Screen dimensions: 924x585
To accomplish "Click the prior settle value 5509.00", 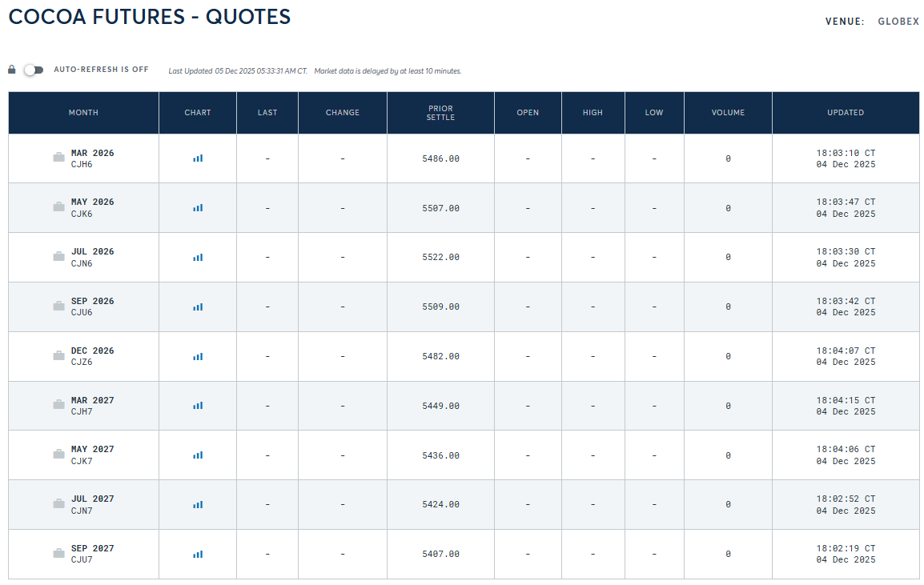I will click(x=441, y=307).
